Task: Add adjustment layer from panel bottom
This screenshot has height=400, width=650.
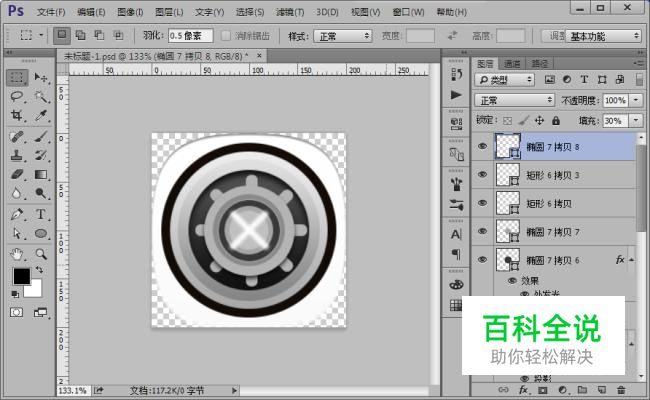Action: click(x=563, y=390)
